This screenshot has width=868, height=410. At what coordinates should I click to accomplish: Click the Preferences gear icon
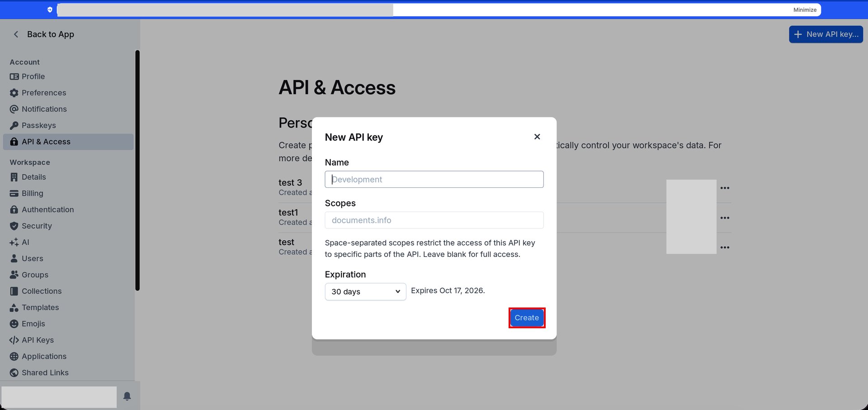point(14,93)
